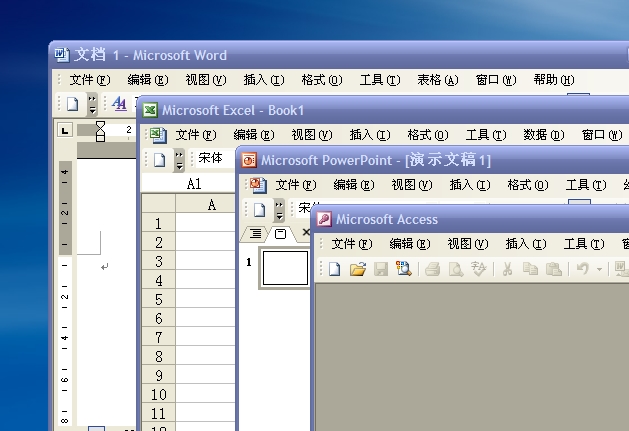Close PowerPoint's outline pane with the X
The image size is (629, 431).
(306, 232)
